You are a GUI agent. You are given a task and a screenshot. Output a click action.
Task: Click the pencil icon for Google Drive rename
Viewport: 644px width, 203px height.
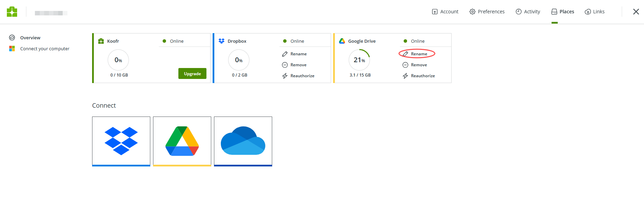click(405, 54)
